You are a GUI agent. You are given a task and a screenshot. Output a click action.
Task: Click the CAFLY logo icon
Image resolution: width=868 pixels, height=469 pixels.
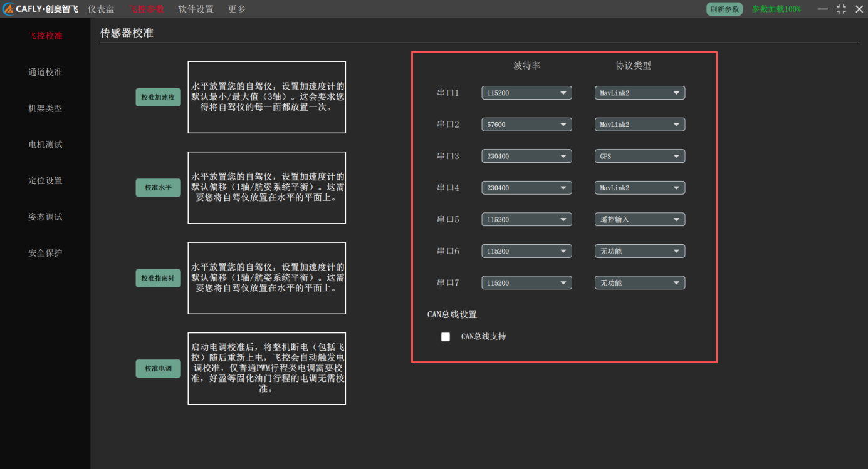tap(9, 9)
